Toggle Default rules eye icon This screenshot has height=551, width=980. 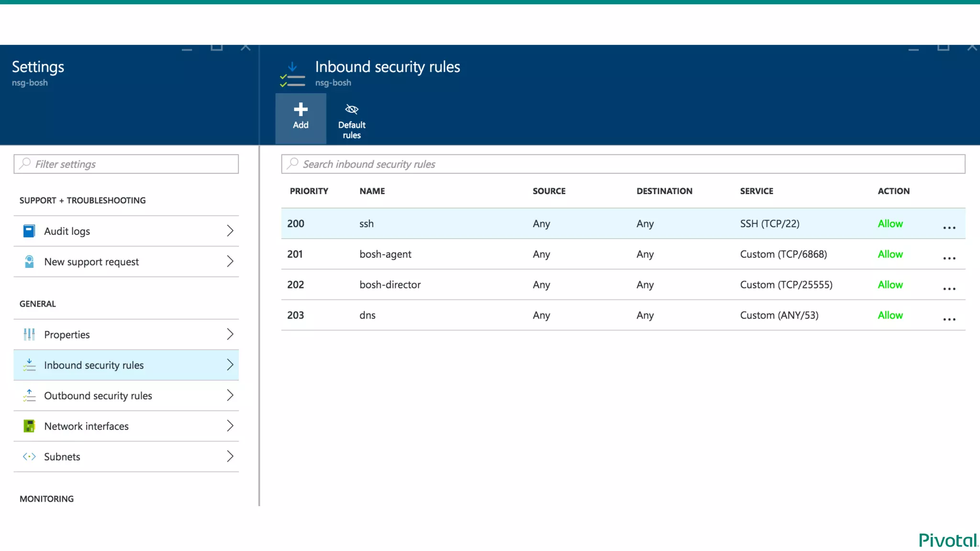352,110
